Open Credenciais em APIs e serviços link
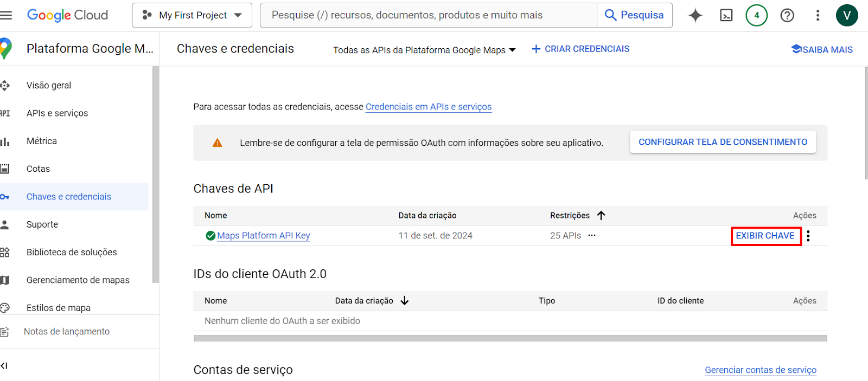This screenshot has width=868, height=381. [429, 107]
